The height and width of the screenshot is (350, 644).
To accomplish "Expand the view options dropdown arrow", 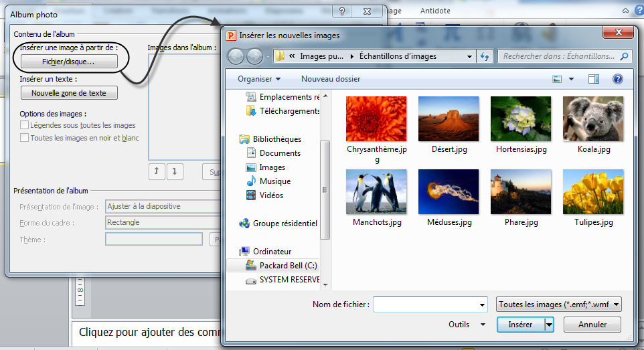I will click(571, 79).
